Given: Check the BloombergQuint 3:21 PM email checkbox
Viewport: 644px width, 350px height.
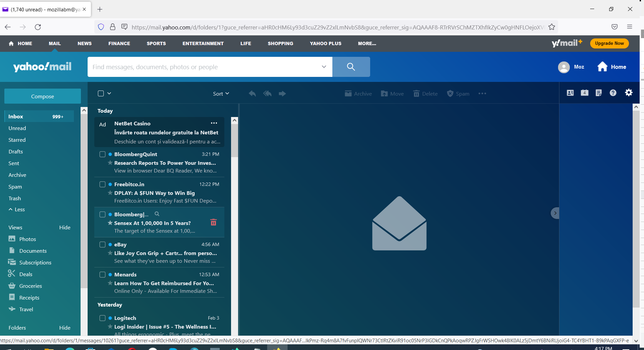Looking at the screenshot, I should [x=103, y=154].
